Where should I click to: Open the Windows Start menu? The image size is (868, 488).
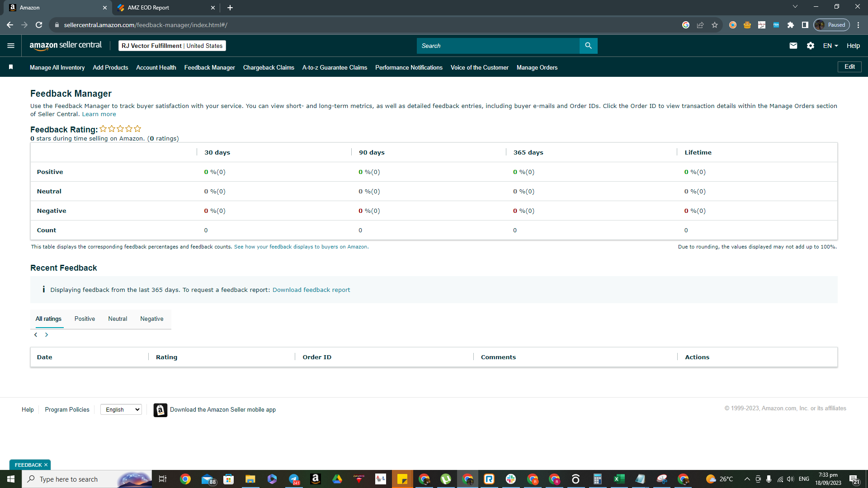tap(11, 479)
